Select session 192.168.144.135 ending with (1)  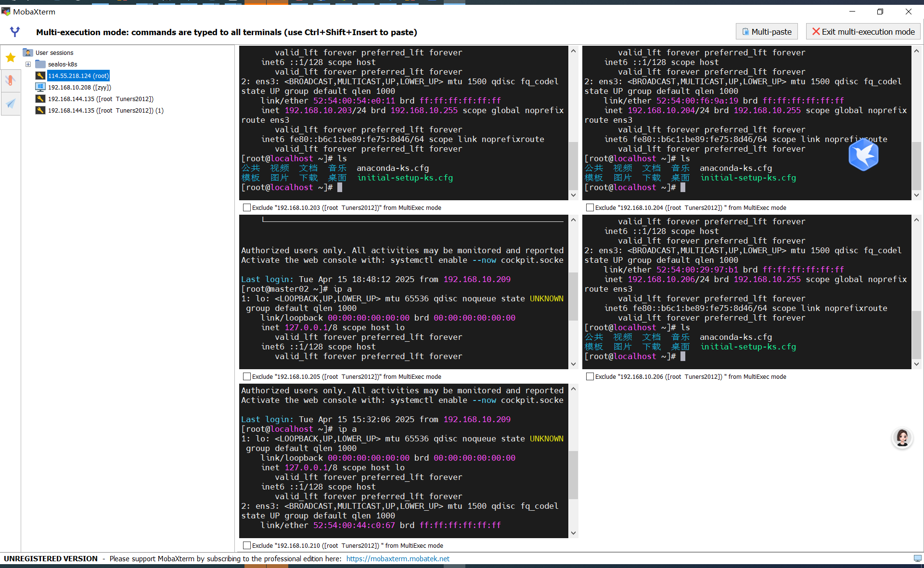pyautogui.click(x=105, y=110)
